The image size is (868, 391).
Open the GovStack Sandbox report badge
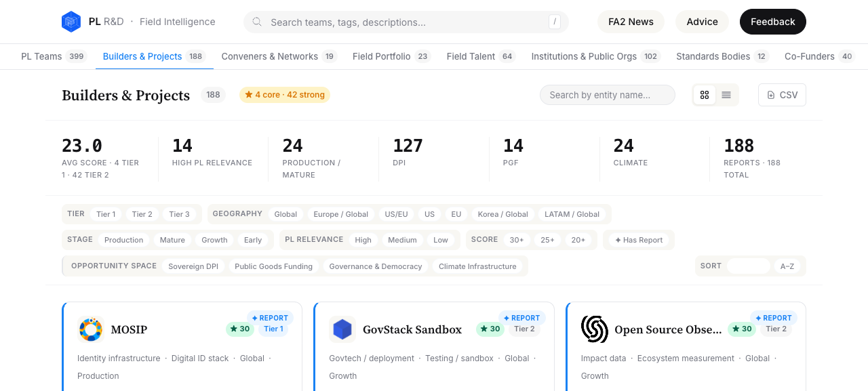tap(521, 318)
